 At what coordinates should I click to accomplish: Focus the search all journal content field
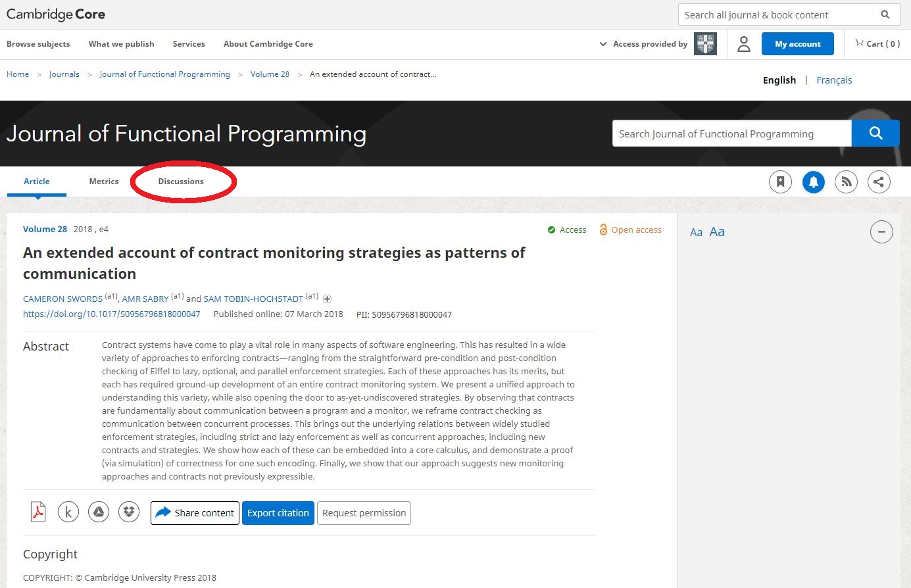point(778,14)
